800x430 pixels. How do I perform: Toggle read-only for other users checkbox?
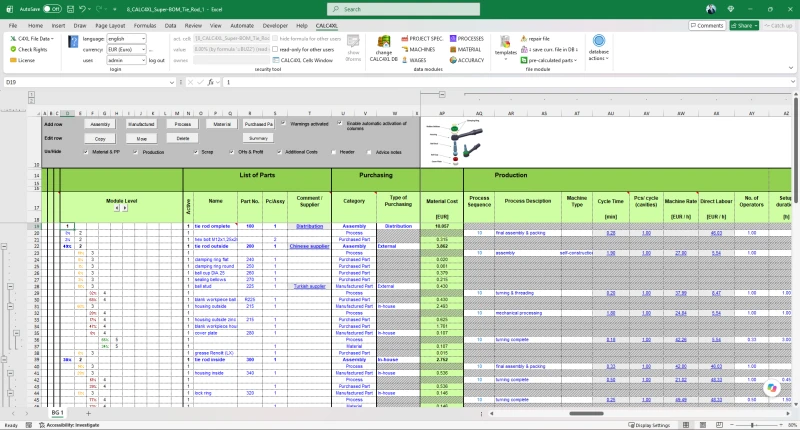[x=275, y=49]
